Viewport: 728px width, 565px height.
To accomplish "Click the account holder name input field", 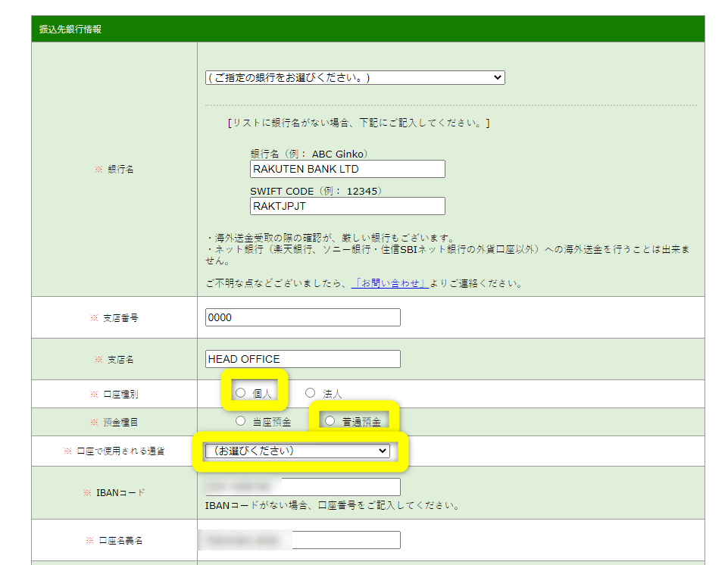I will [x=302, y=540].
